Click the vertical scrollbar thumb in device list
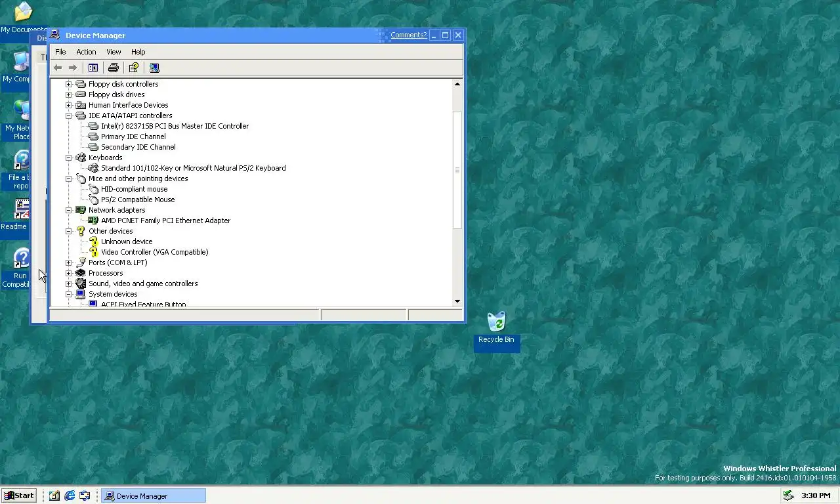 [x=457, y=170]
